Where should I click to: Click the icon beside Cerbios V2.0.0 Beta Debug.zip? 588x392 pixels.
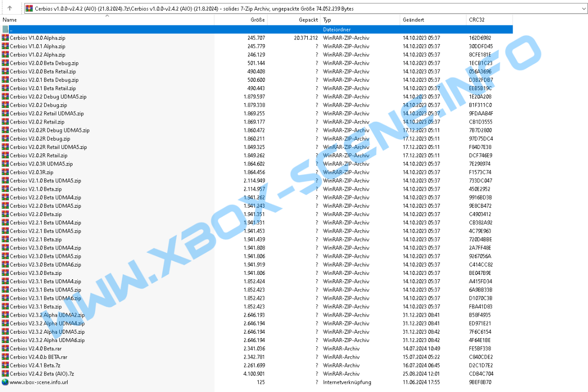pos(5,63)
